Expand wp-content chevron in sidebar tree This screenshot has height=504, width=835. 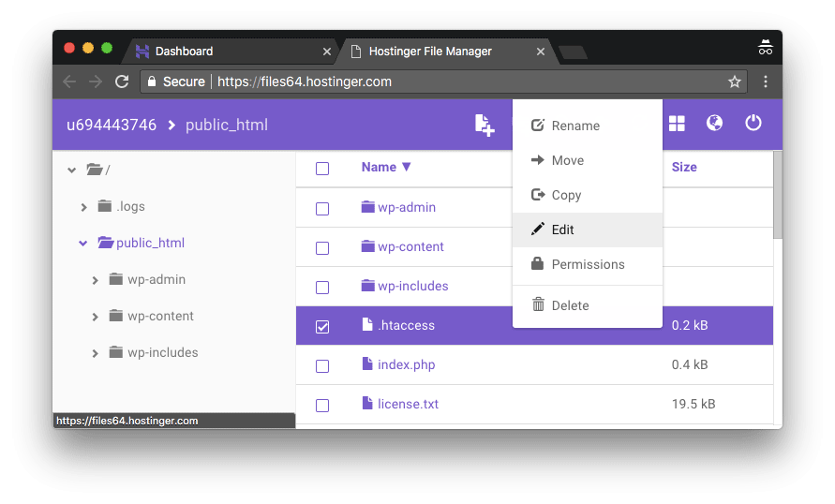95,317
